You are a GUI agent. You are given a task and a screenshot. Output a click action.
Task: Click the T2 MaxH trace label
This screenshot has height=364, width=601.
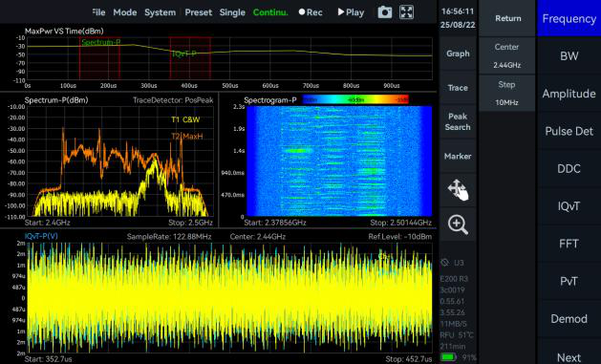pyautogui.click(x=186, y=136)
